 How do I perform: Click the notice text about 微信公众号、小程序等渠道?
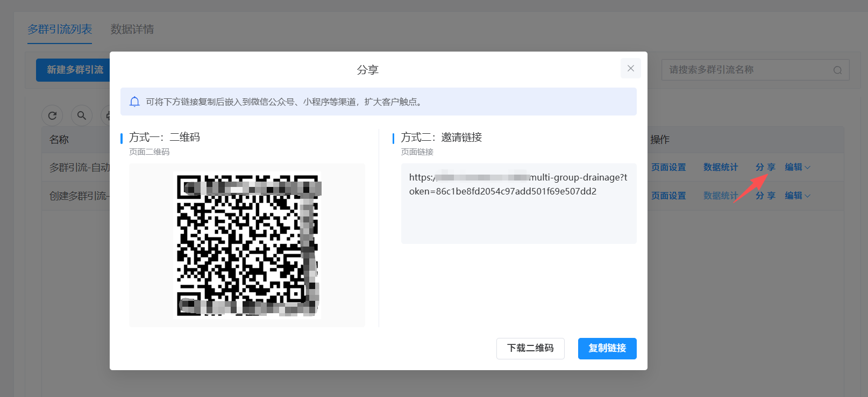point(284,102)
